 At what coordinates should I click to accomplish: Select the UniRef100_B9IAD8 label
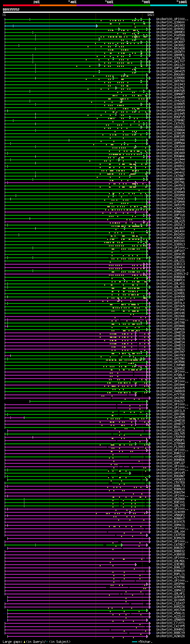coord(170,49)
